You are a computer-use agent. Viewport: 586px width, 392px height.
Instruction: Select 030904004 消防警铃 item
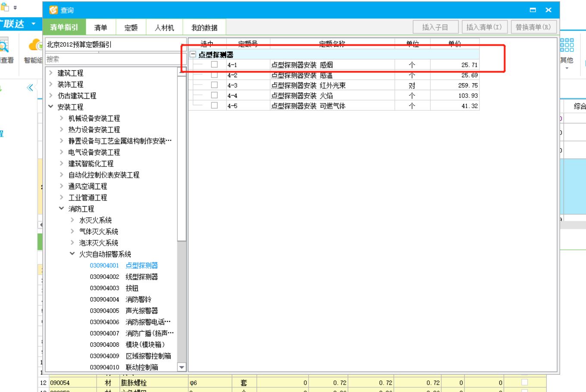[x=120, y=299]
